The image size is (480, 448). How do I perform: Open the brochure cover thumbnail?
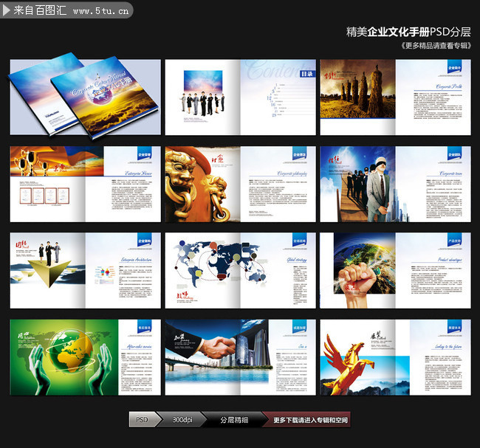click(x=85, y=97)
